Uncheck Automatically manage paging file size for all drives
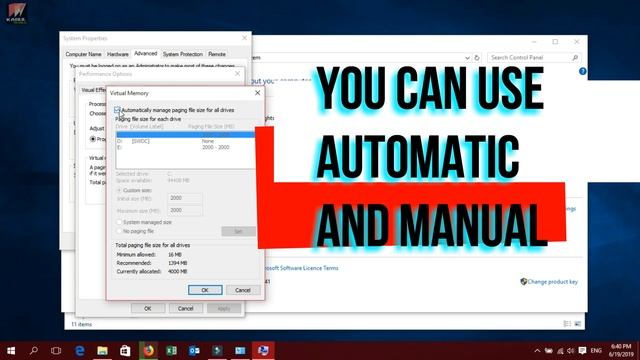 pos(117,110)
